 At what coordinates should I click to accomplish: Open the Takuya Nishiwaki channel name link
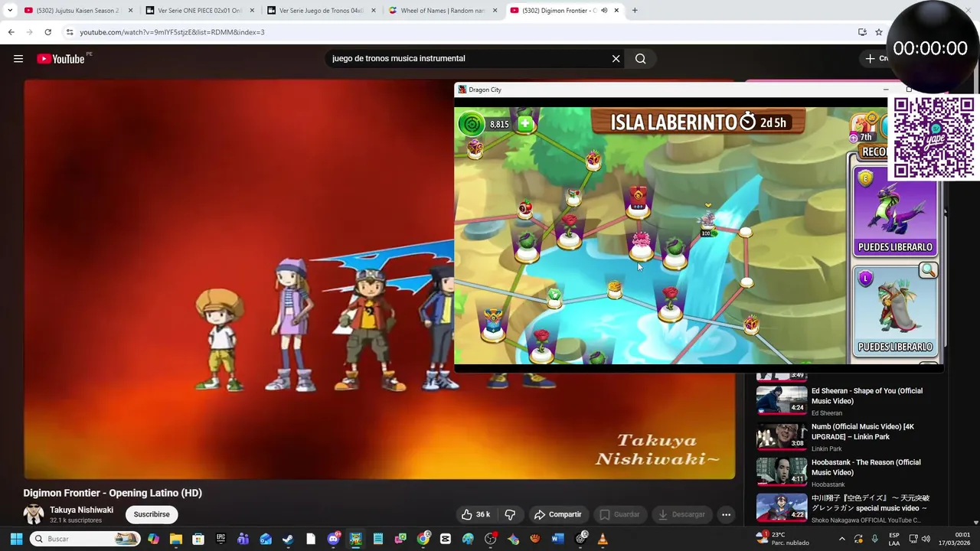[81, 510]
